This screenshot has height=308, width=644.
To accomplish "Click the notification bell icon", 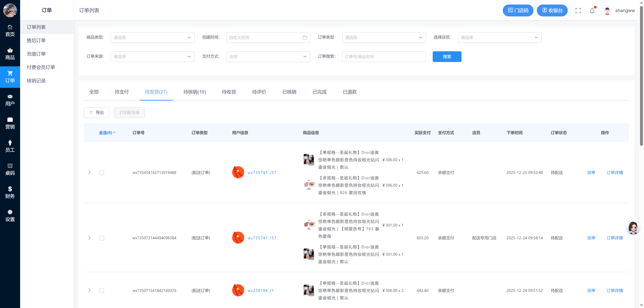I will [592, 11].
